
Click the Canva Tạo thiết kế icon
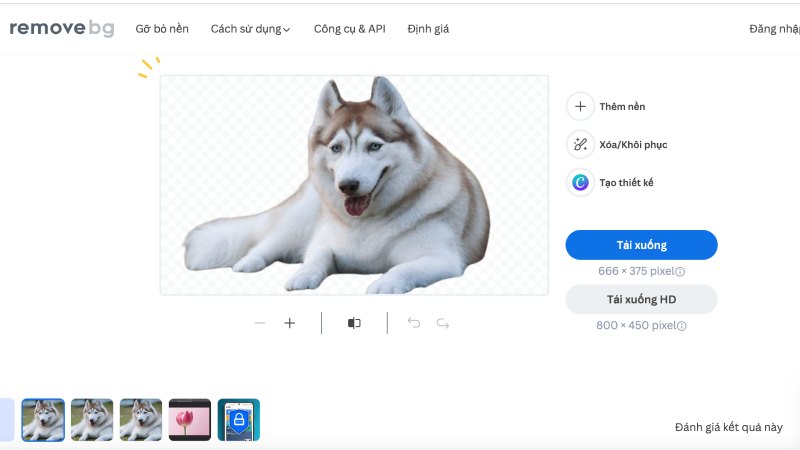580,183
